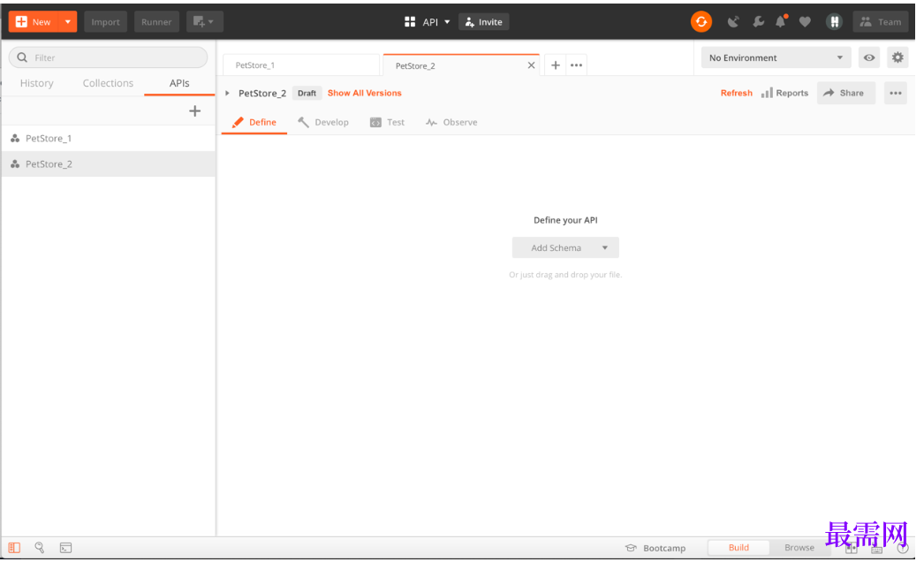Click the Draft version label
924x562 pixels.
(307, 93)
